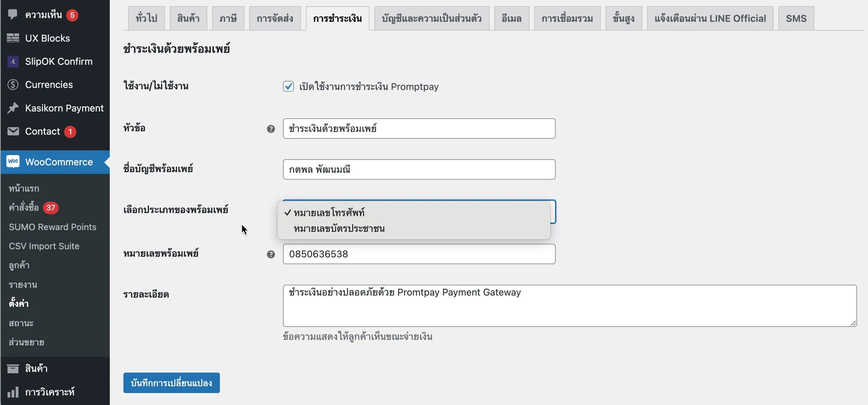Image resolution: width=868 pixels, height=405 pixels.
Task: Click the Comments speech bubble icon
Action: click(x=13, y=14)
